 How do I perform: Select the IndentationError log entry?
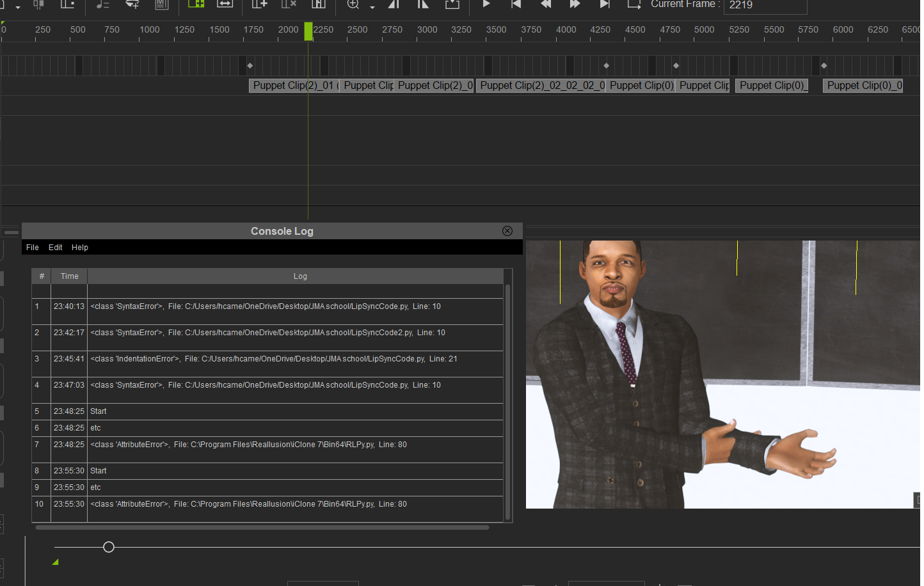click(x=267, y=364)
